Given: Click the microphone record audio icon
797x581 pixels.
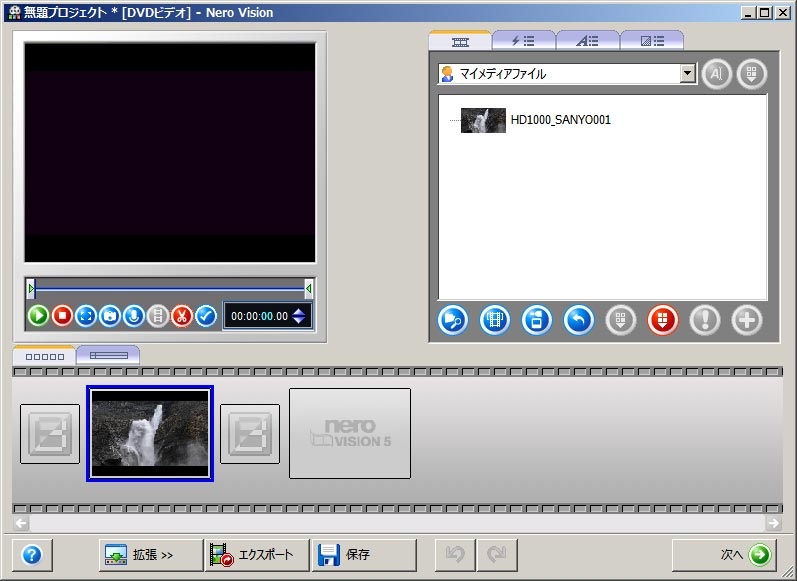Looking at the screenshot, I should click(x=134, y=316).
